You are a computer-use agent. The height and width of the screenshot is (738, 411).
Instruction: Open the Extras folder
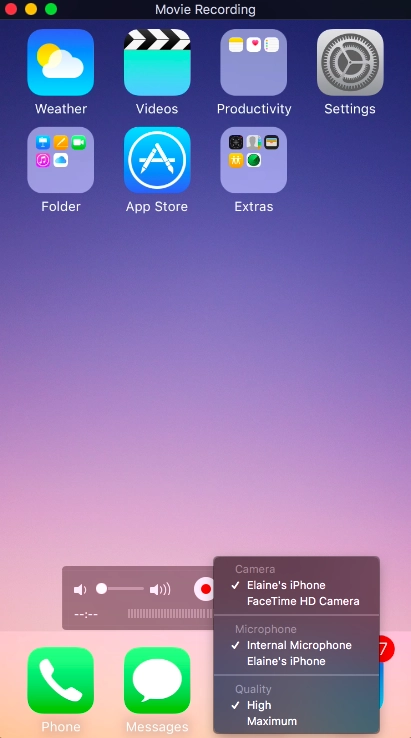point(254,160)
